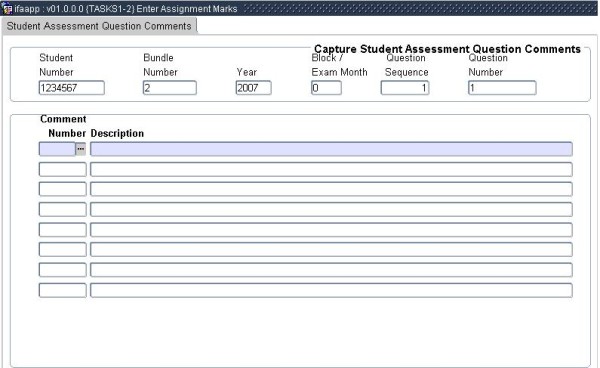Click the eighth row Comment Number field
The width and height of the screenshot is (600, 368).
click(x=63, y=290)
